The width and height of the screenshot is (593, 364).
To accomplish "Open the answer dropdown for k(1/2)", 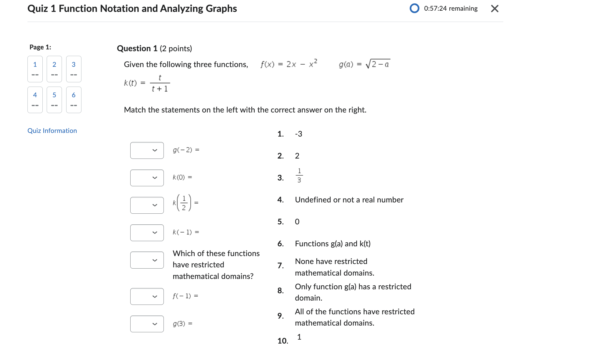I will [147, 205].
